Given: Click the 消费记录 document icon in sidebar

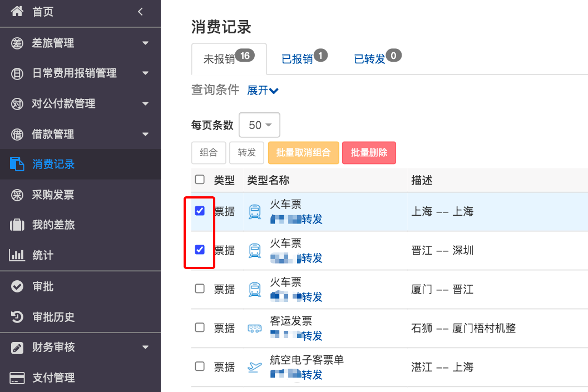Looking at the screenshot, I should point(17,164).
